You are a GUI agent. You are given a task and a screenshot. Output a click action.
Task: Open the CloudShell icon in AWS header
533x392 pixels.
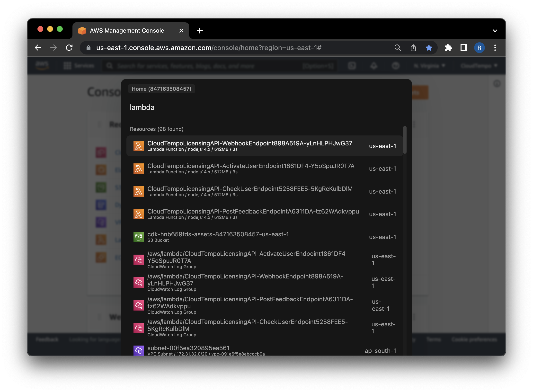click(x=352, y=66)
